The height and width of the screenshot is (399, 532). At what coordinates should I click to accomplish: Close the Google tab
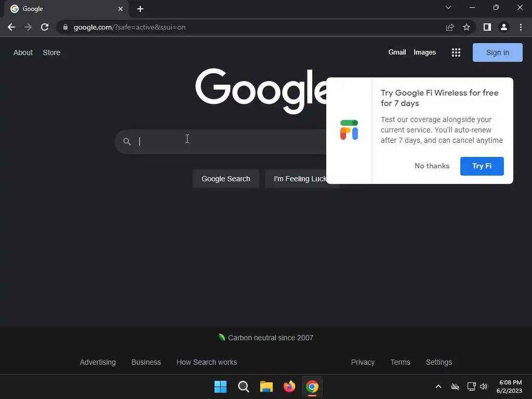121,9
